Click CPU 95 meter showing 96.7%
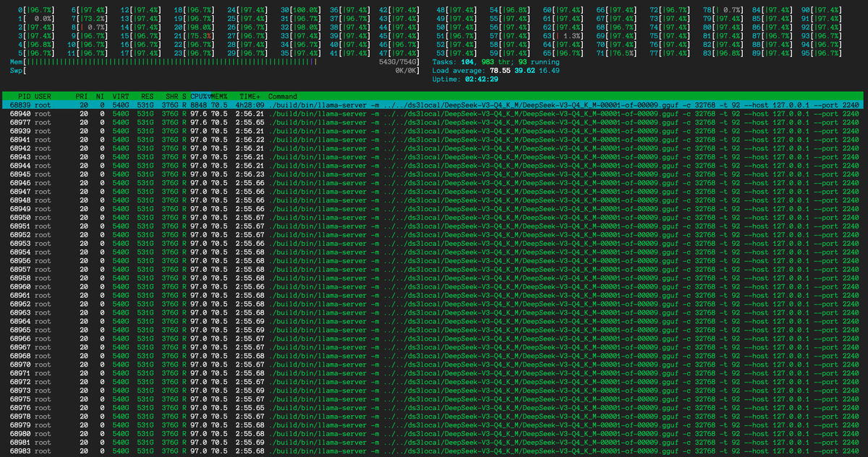 click(x=823, y=54)
